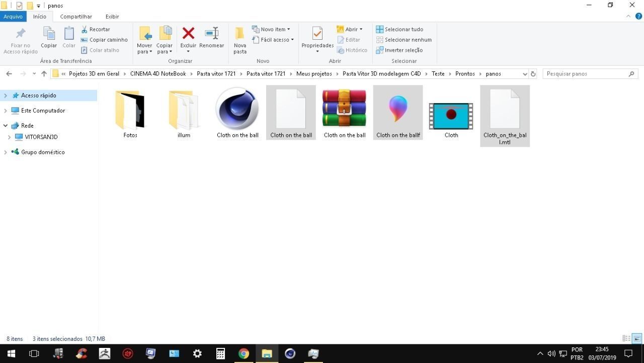Select the Paint 3D Cloth on the ballf file
This screenshot has width=644, height=363.
[x=398, y=114]
